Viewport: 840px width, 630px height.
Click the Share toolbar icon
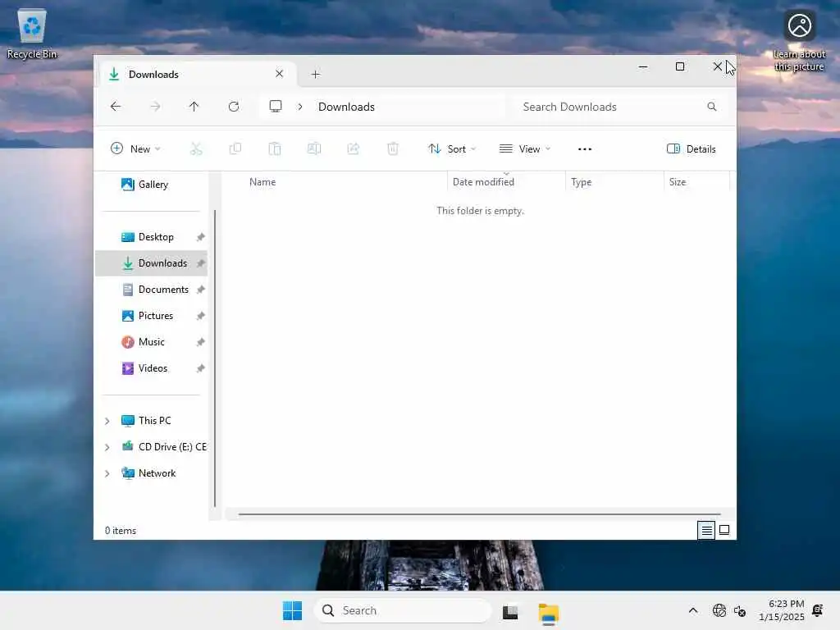click(353, 149)
